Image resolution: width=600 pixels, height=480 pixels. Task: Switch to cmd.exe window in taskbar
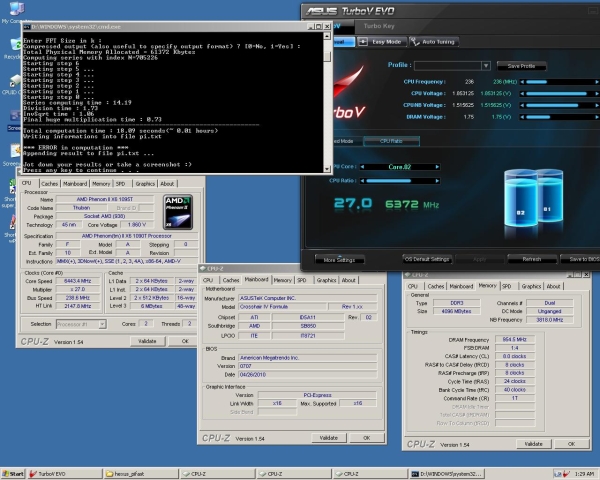[446, 474]
